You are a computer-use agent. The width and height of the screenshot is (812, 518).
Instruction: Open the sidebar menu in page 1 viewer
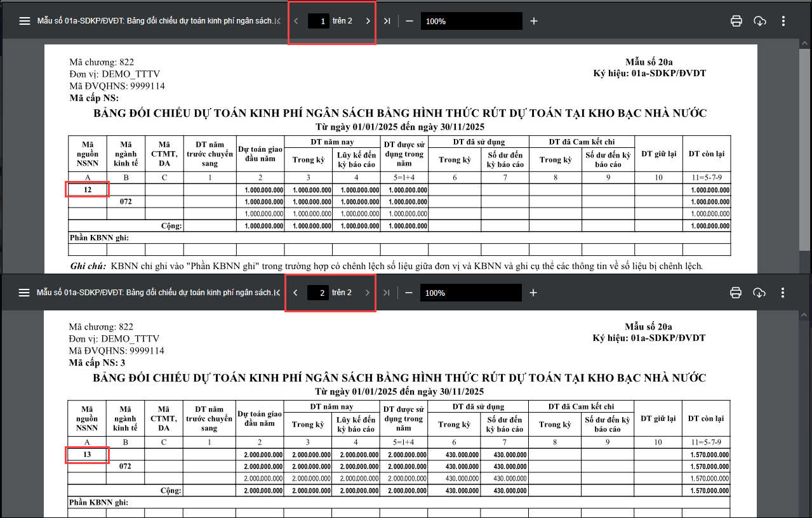[x=25, y=21]
